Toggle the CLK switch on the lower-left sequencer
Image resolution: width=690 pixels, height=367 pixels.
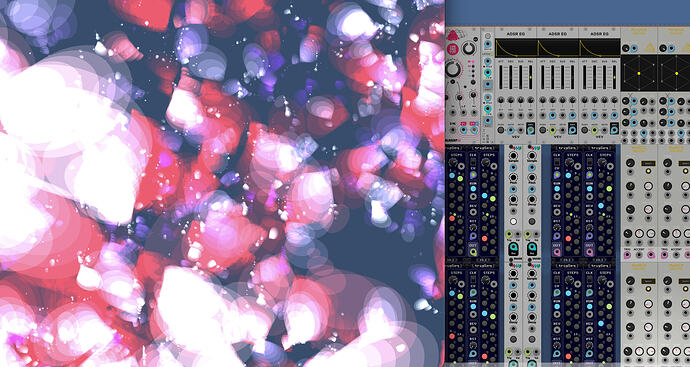(x=473, y=280)
